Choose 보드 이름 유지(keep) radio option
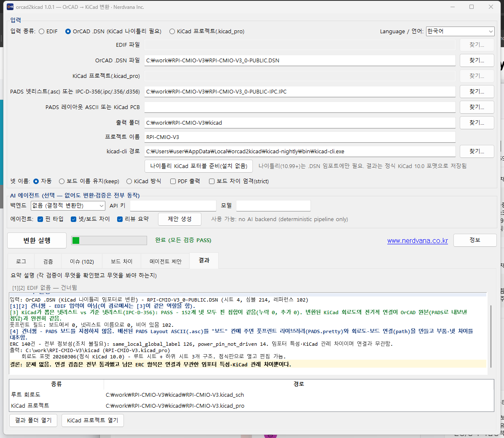Image resolution: width=504 pixels, height=438 pixels. (62, 181)
